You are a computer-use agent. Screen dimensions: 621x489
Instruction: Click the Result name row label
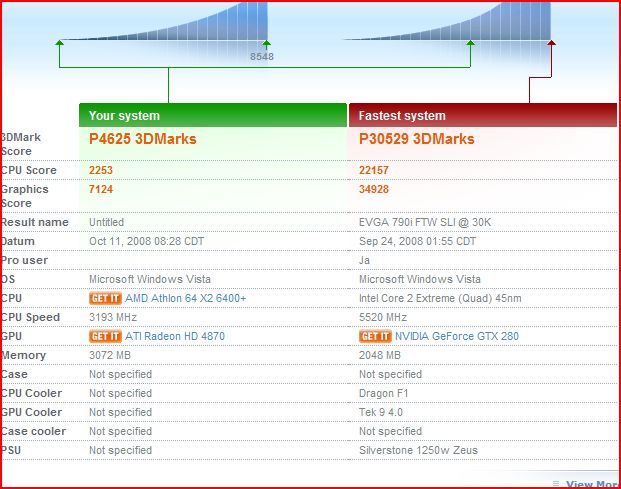tap(35, 222)
